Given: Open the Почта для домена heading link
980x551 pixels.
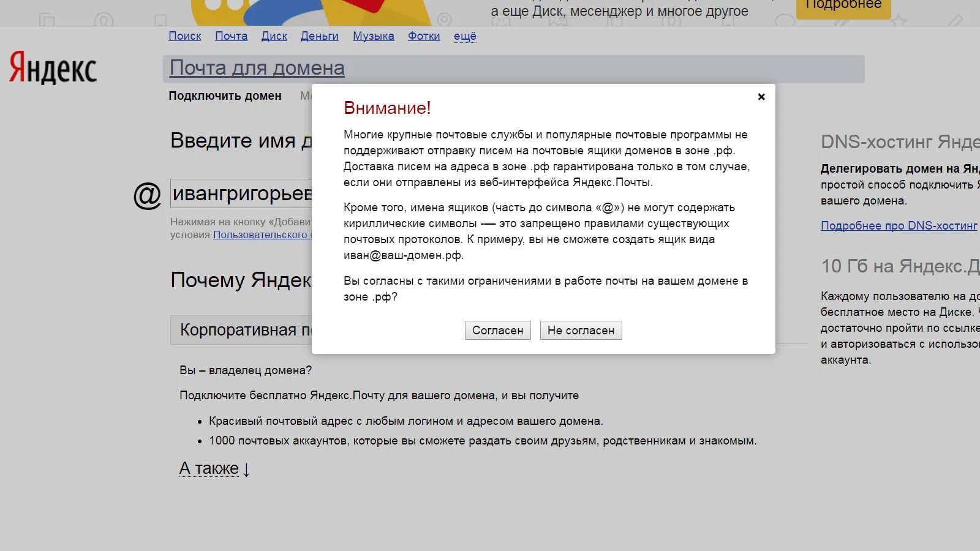Looking at the screenshot, I should click(x=257, y=68).
